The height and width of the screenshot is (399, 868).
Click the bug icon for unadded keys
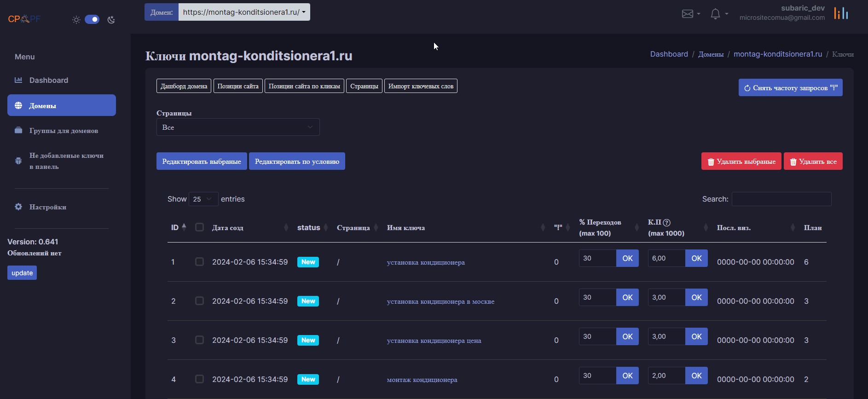(x=18, y=161)
